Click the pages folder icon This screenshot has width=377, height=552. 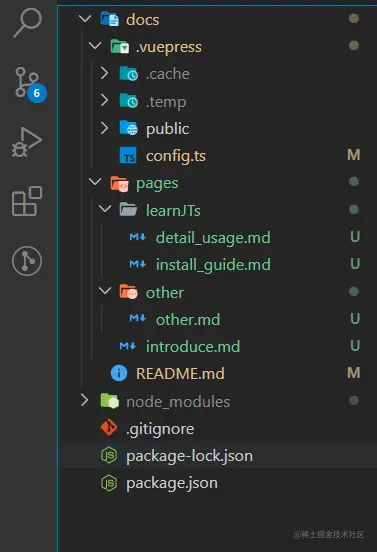point(119,183)
